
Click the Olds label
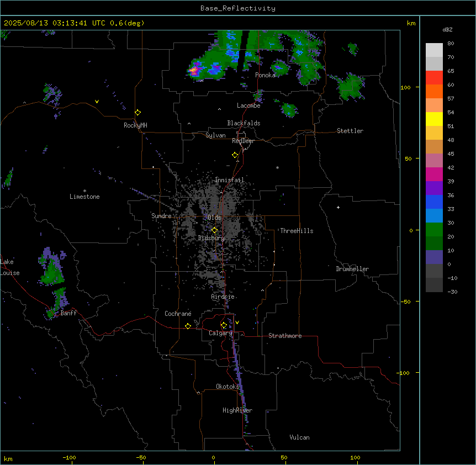[214, 218]
